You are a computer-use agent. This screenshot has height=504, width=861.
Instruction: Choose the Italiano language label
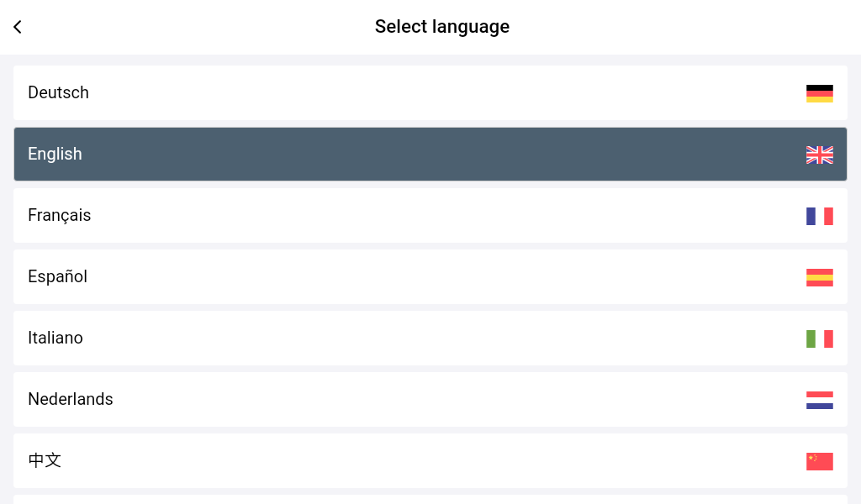point(55,338)
